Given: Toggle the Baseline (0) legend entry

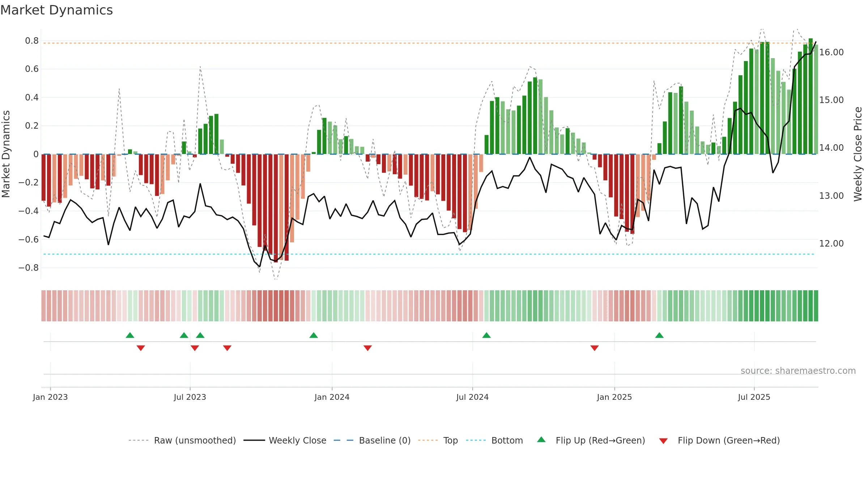Looking at the screenshot, I should click(x=372, y=440).
